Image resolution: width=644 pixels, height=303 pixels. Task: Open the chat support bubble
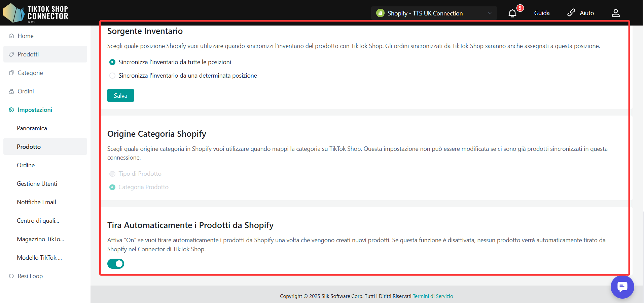622,287
